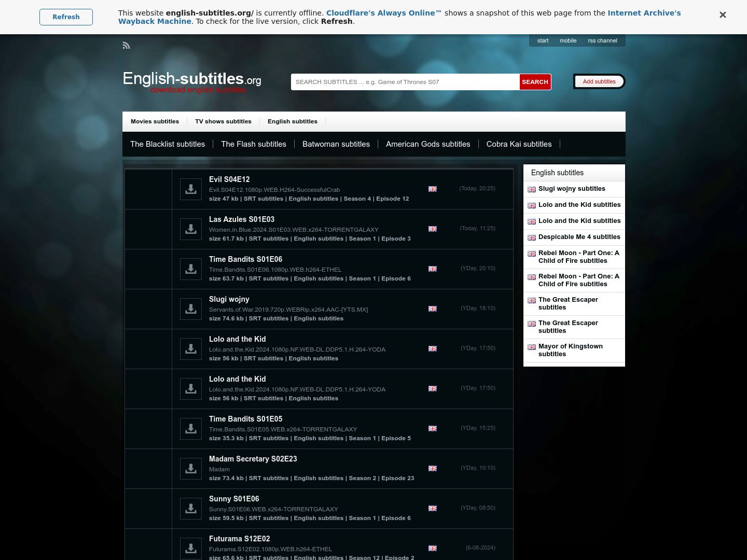The height and width of the screenshot is (560, 747).
Task: Select the English subtitles menu item
Action: coord(293,121)
